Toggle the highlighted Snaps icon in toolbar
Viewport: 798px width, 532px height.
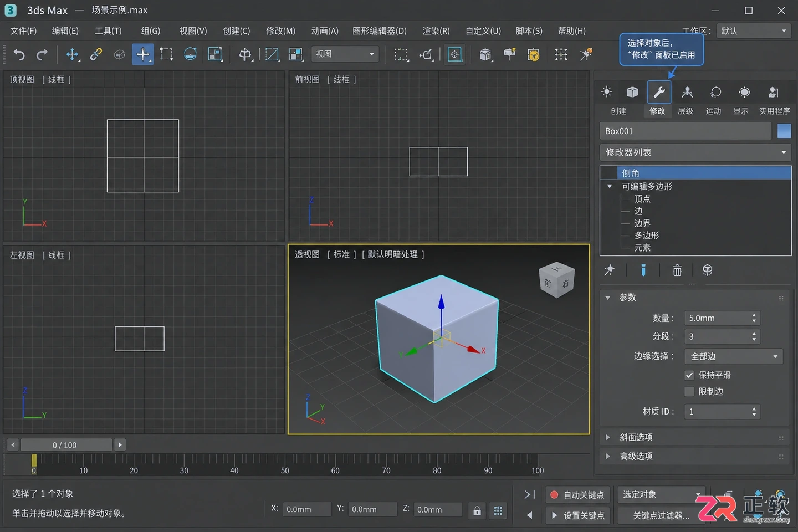pyautogui.click(x=454, y=54)
